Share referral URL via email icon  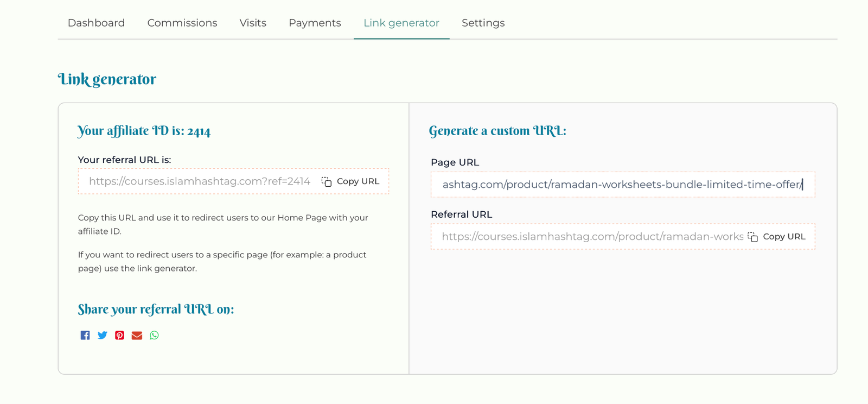[137, 335]
